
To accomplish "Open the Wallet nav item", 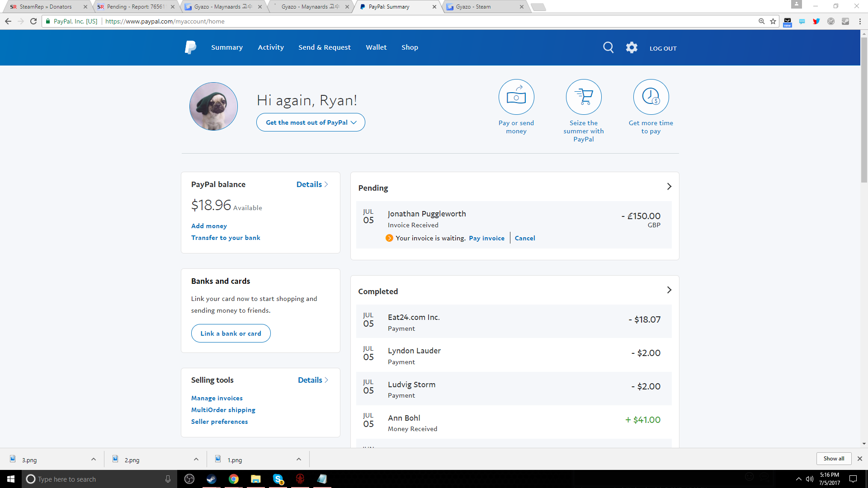I will tap(376, 47).
